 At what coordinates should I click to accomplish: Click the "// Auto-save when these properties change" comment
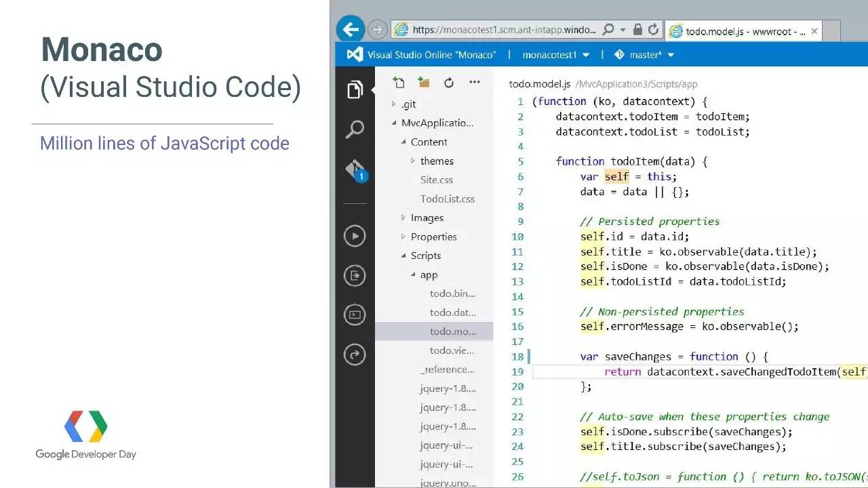click(x=705, y=417)
